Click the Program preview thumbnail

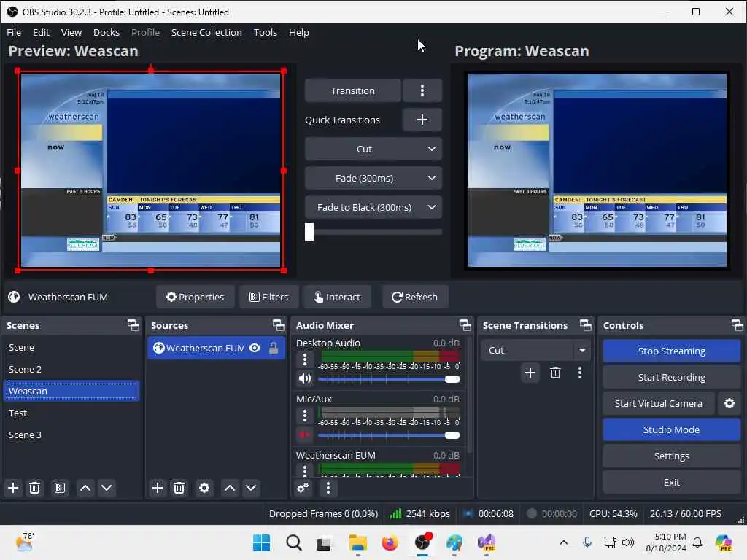[x=597, y=170]
